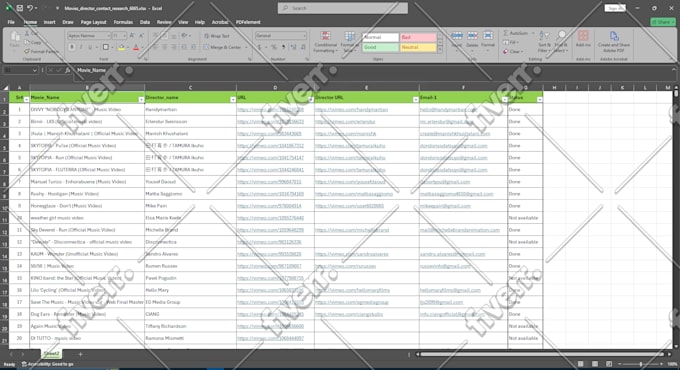The image size is (680, 370).
Task: Click the Clear eraser icon
Action: [506, 52]
